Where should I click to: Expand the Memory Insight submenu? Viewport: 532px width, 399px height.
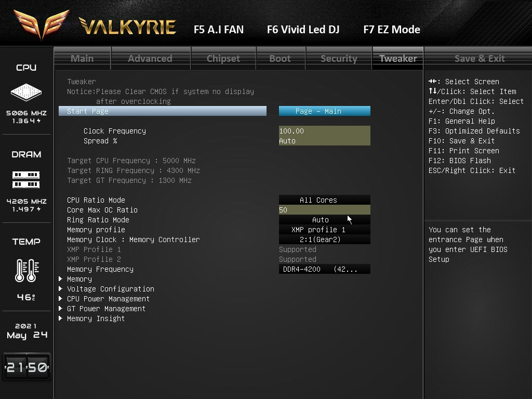(x=96, y=318)
